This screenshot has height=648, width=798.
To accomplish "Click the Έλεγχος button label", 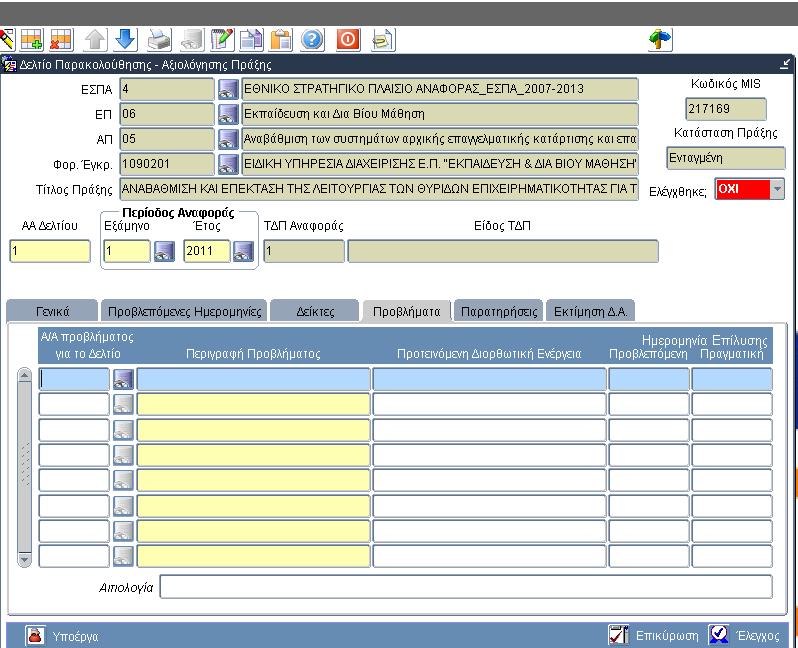I will 758,636.
